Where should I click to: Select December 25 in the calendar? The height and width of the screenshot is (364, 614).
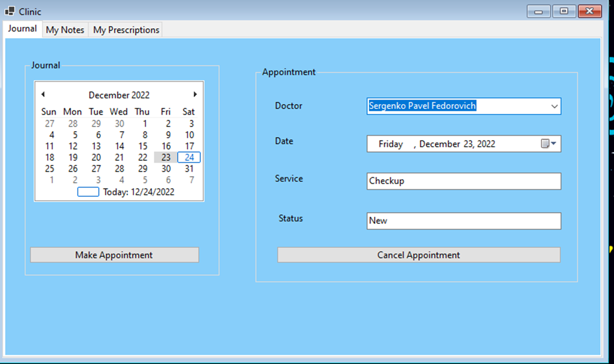click(50, 169)
